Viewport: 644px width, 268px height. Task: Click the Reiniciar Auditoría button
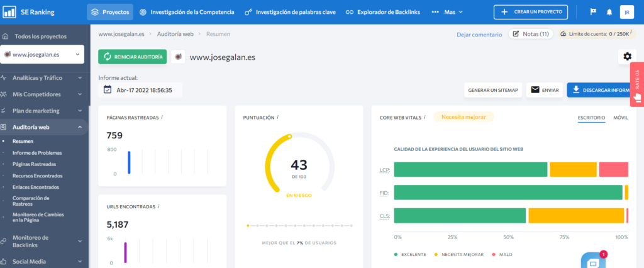[132, 57]
